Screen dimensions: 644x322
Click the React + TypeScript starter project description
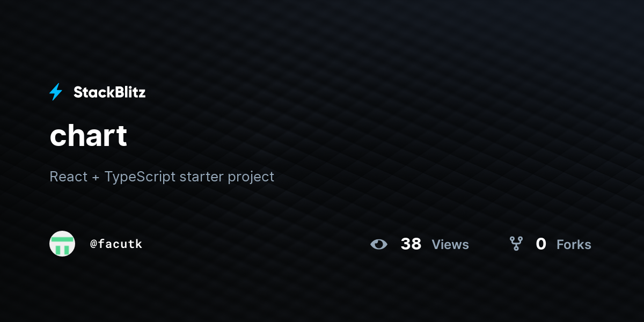click(x=162, y=177)
